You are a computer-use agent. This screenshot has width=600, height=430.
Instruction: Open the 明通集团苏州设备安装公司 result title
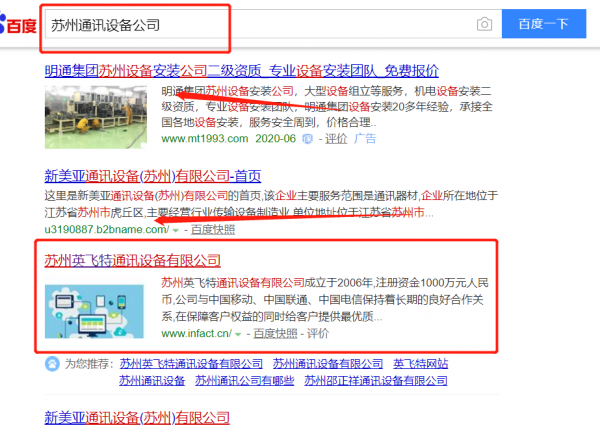point(241,71)
